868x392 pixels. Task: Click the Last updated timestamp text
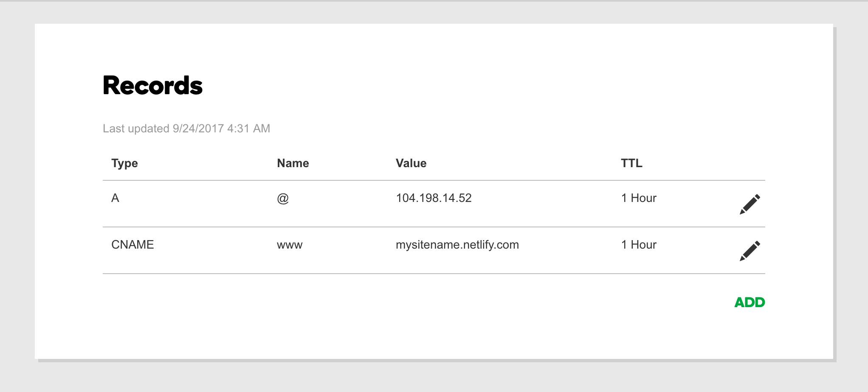click(x=186, y=129)
